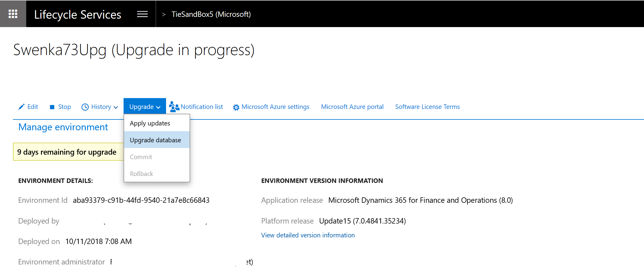Click the Azure settings gear icon
This screenshot has height=278, width=644.
(236, 107)
